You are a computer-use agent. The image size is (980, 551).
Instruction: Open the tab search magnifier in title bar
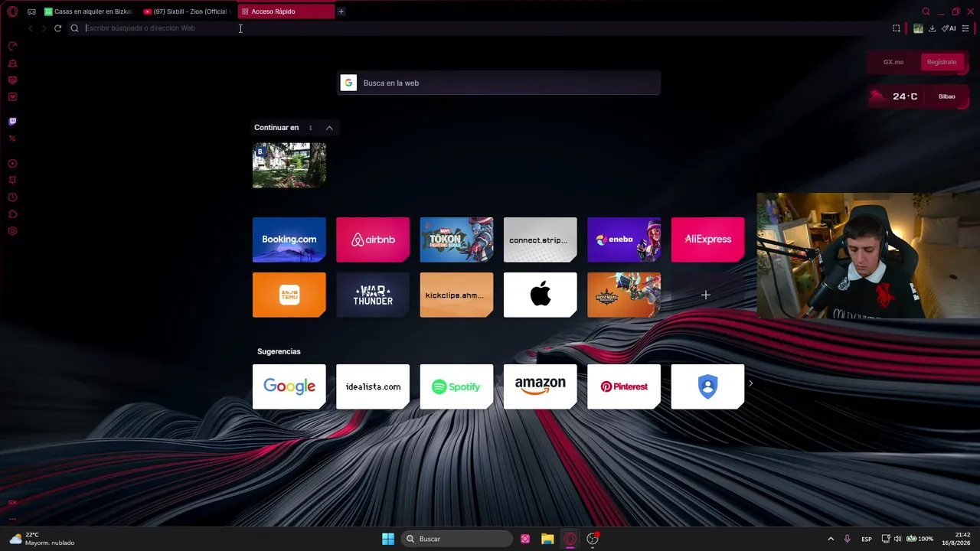[926, 11]
